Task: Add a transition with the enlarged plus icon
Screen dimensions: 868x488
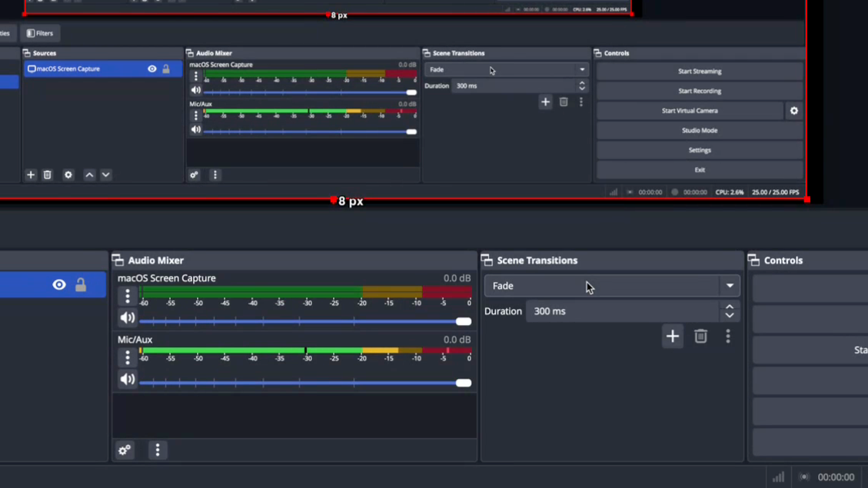Action: [673, 337]
